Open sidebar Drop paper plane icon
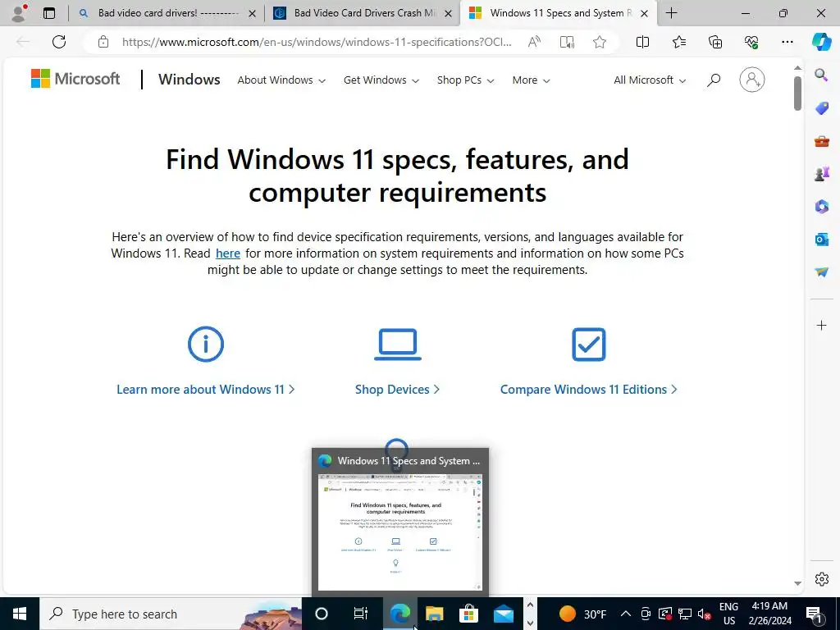 (821, 272)
